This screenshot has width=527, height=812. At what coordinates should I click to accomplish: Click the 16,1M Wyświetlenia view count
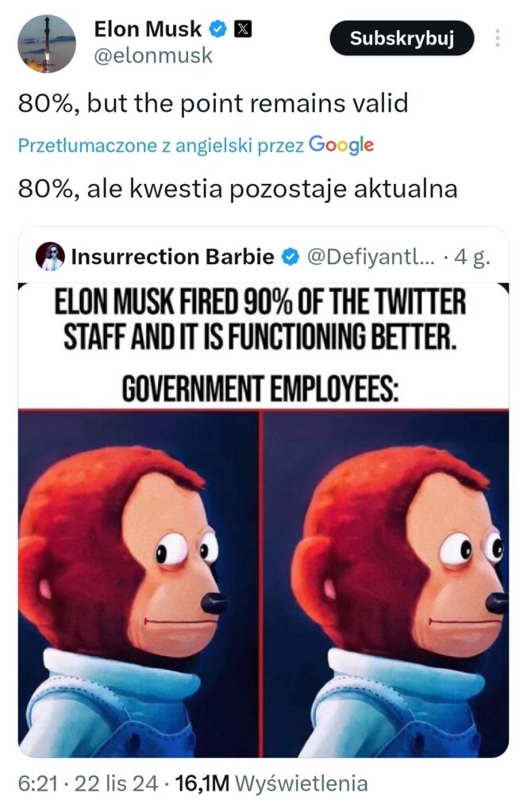click(x=271, y=783)
